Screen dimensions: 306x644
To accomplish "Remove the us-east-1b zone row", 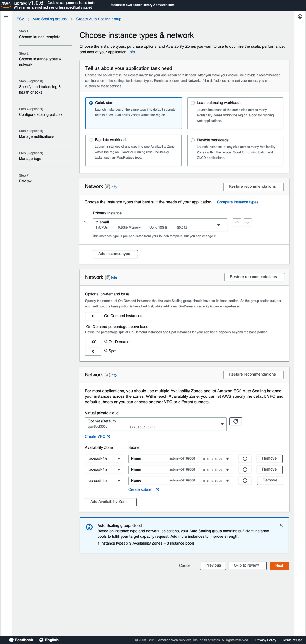I will coord(269,469).
